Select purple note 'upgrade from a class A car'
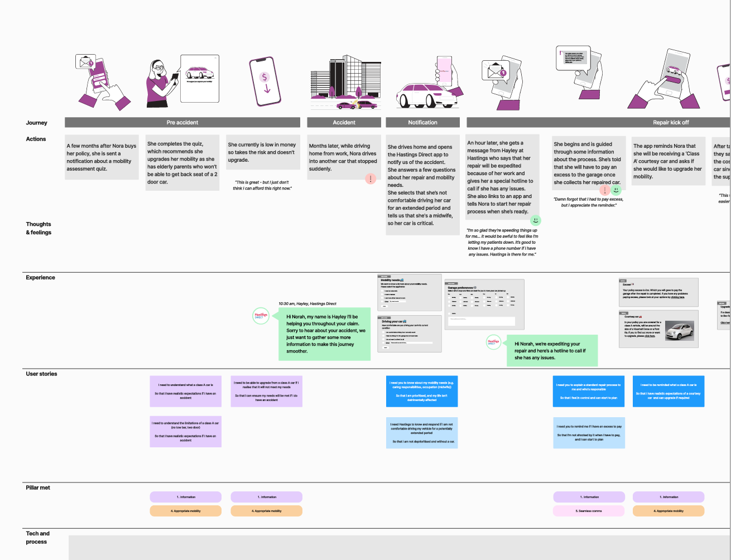 click(267, 391)
